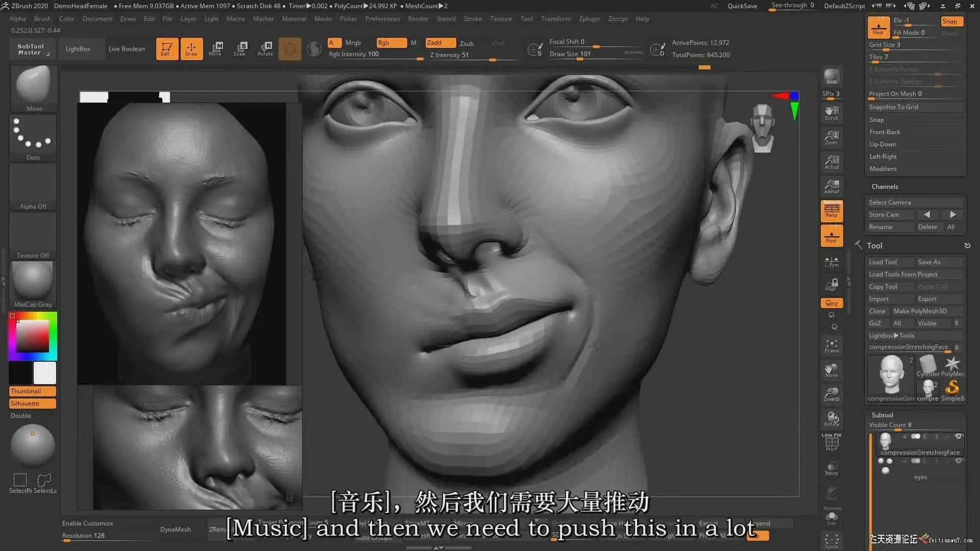Open the Zplugin menu
980x551 pixels.
tap(589, 19)
